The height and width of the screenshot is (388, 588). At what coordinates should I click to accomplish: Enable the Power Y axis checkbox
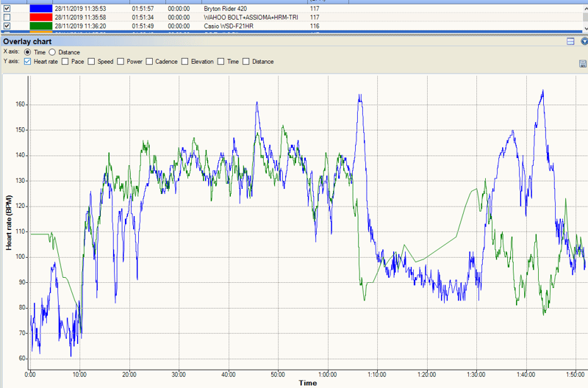tap(121, 62)
